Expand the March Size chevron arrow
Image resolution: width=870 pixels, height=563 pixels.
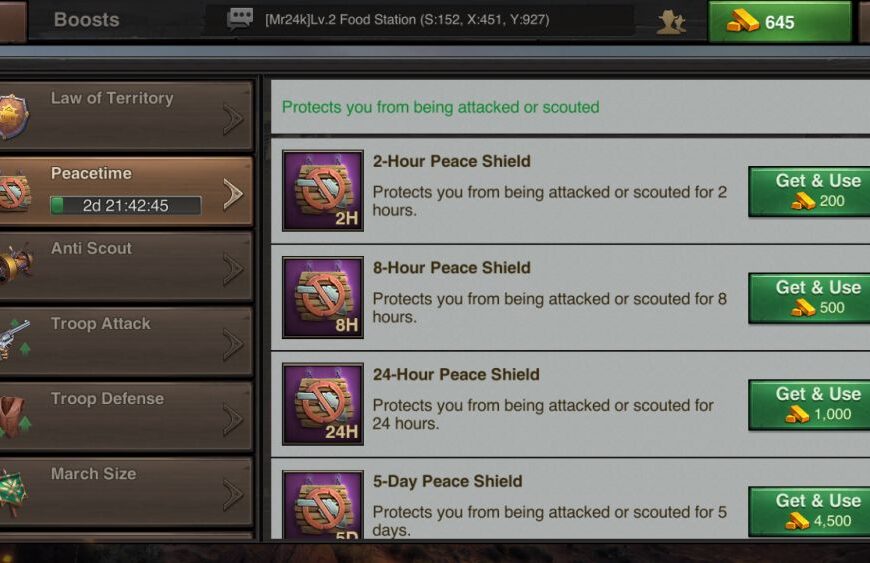233,494
